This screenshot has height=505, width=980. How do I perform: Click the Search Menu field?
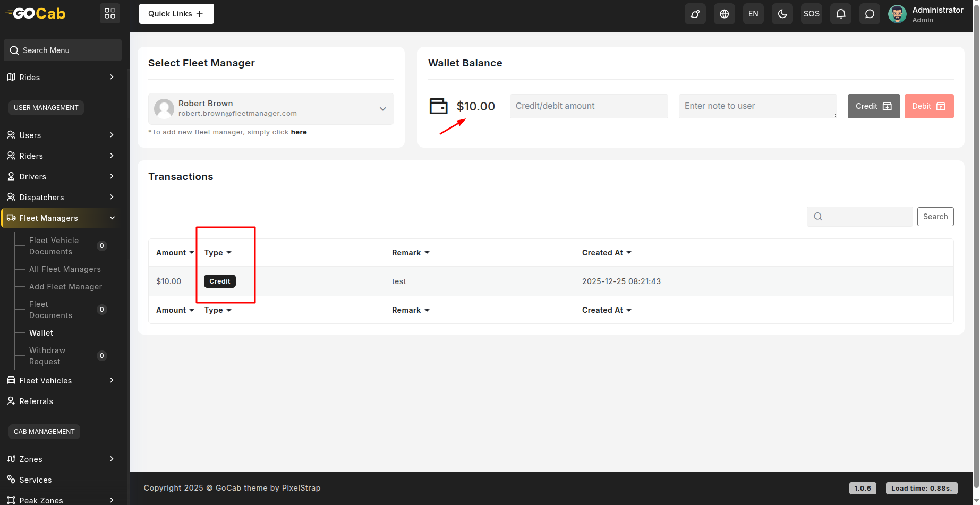(63, 50)
